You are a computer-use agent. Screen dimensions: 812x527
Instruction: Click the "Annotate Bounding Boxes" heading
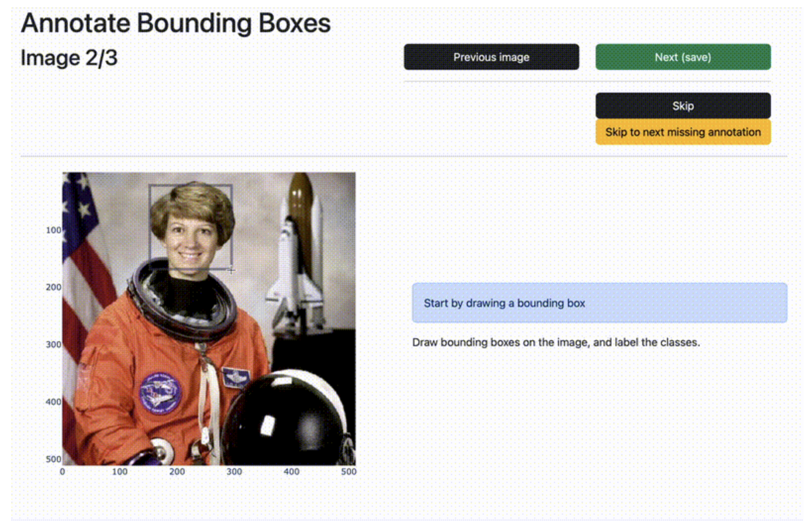click(176, 23)
